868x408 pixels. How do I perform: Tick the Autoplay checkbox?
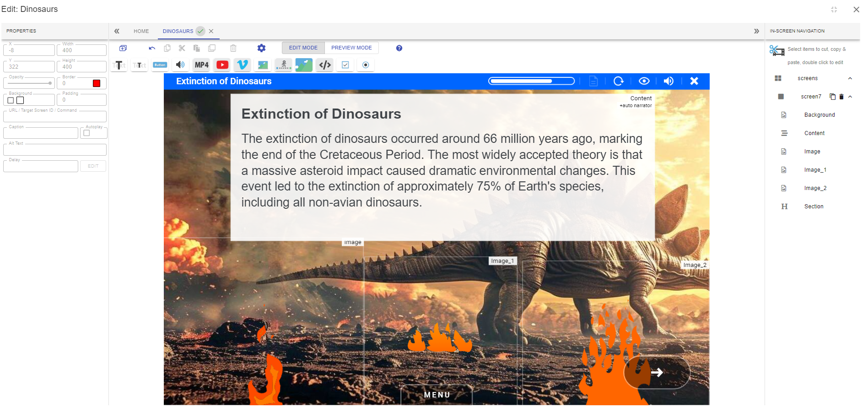pos(86,133)
